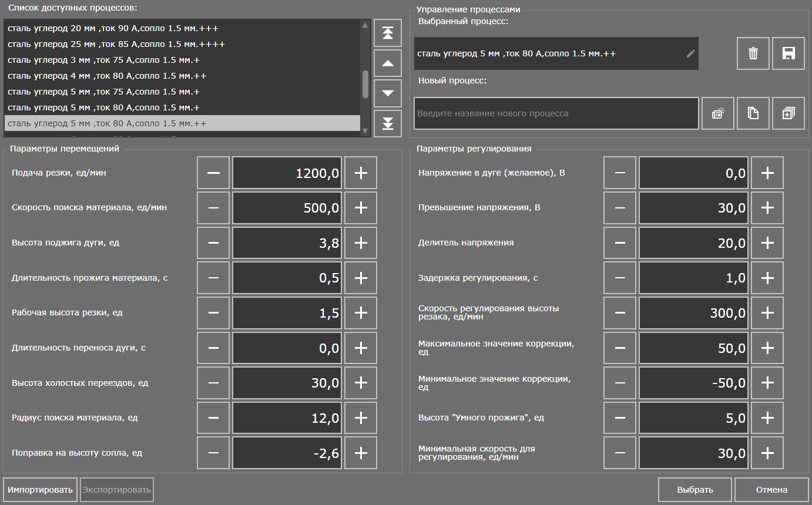Click the pencil icon to rename process
Image resolution: width=812 pixels, height=505 pixels.
[x=690, y=53]
